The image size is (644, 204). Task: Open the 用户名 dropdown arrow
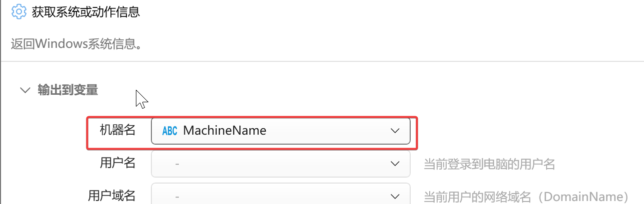click(x=395, y=164)
